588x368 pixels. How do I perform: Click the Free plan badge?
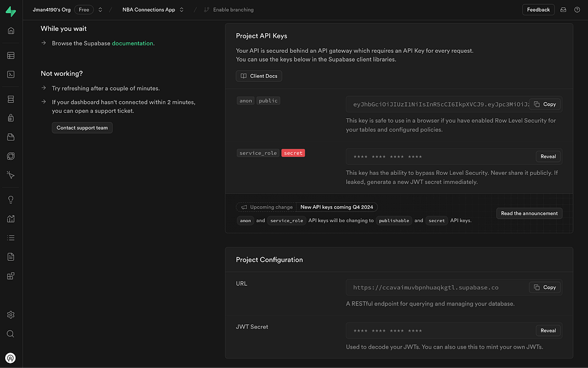pyautogui.click(x=84, y=10)
